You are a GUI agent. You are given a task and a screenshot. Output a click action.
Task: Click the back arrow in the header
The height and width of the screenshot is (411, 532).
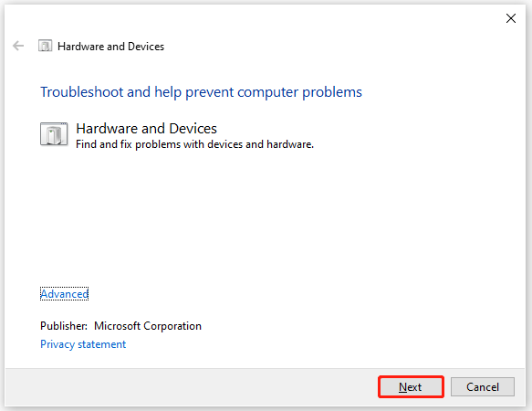[x=18, y=46]
